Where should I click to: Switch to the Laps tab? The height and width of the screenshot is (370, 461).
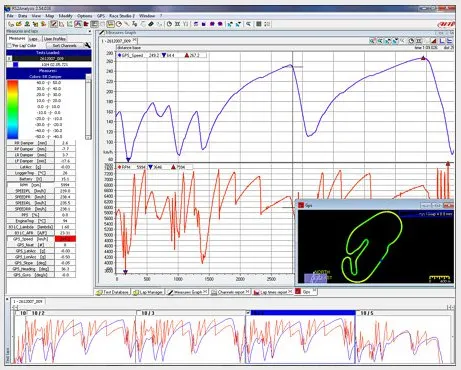(x=33, y=39)
